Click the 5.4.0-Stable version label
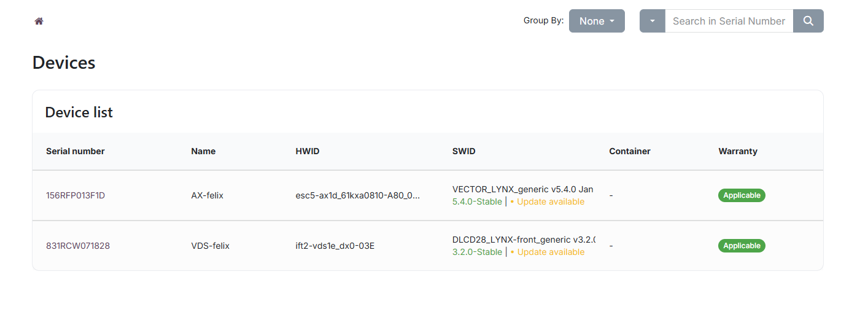The image size is (868, 317). (x=477, y=202)
